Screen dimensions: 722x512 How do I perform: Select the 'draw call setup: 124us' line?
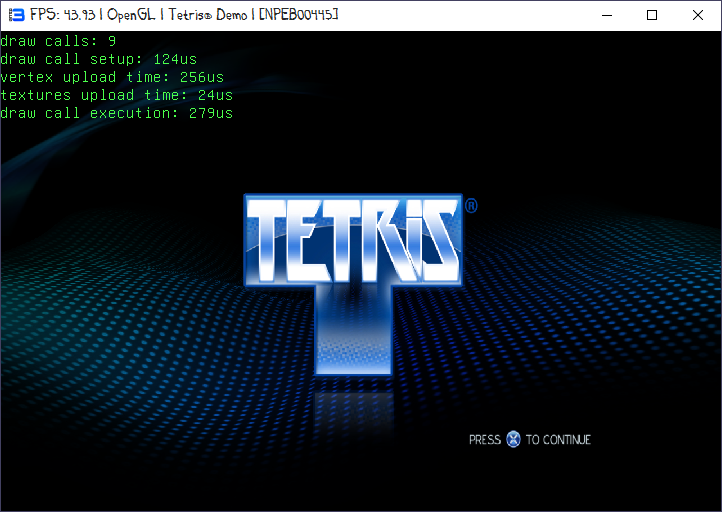coord(98,59)
